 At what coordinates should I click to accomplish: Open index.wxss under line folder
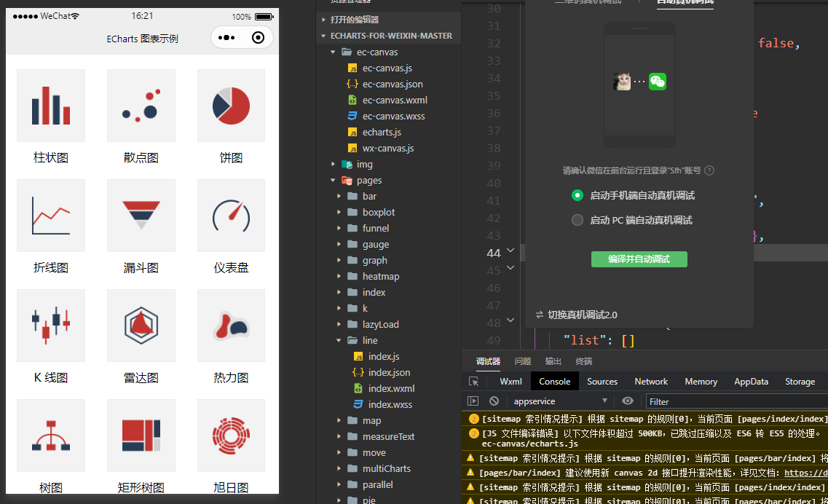390,405
